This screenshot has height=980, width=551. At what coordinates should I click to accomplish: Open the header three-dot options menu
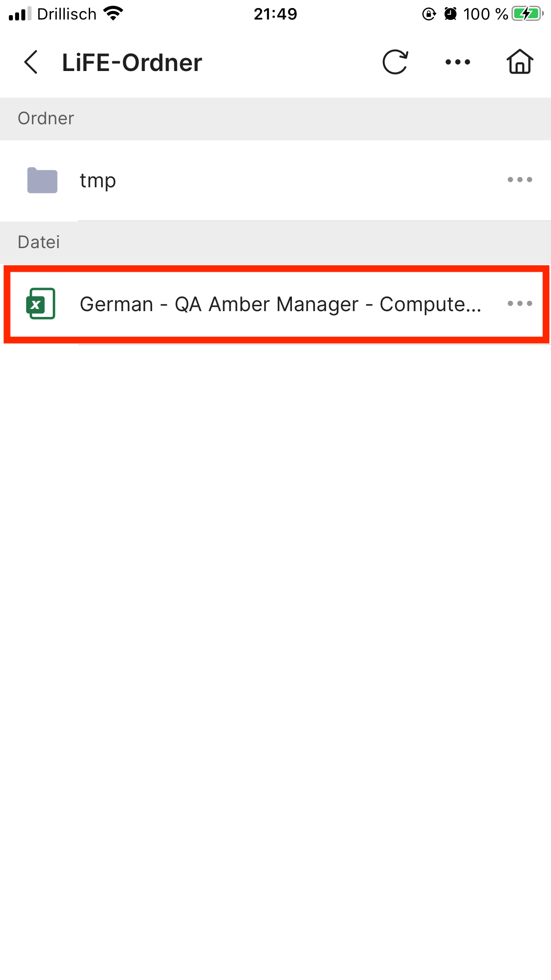pyautogui.click(x=458, y=62)
